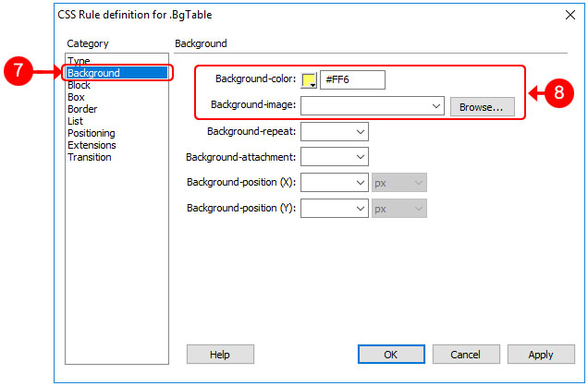Select the Transition category
The image size is (588, 386).
(x=90, y=157)
